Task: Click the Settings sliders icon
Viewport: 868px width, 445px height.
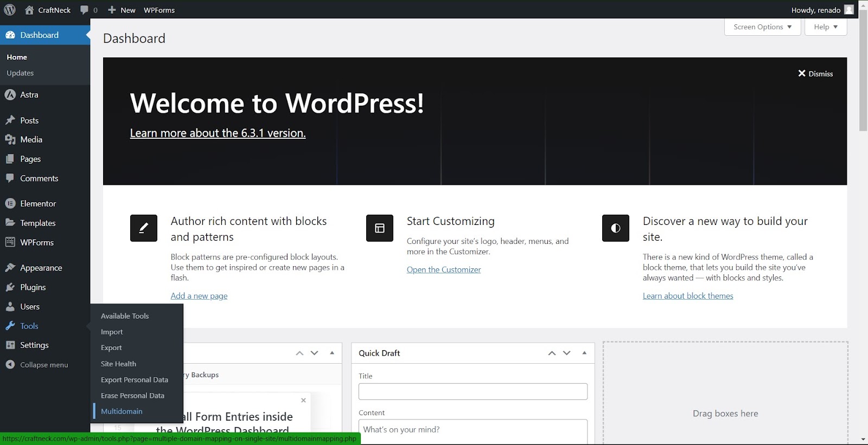Action: coord(10,345)
